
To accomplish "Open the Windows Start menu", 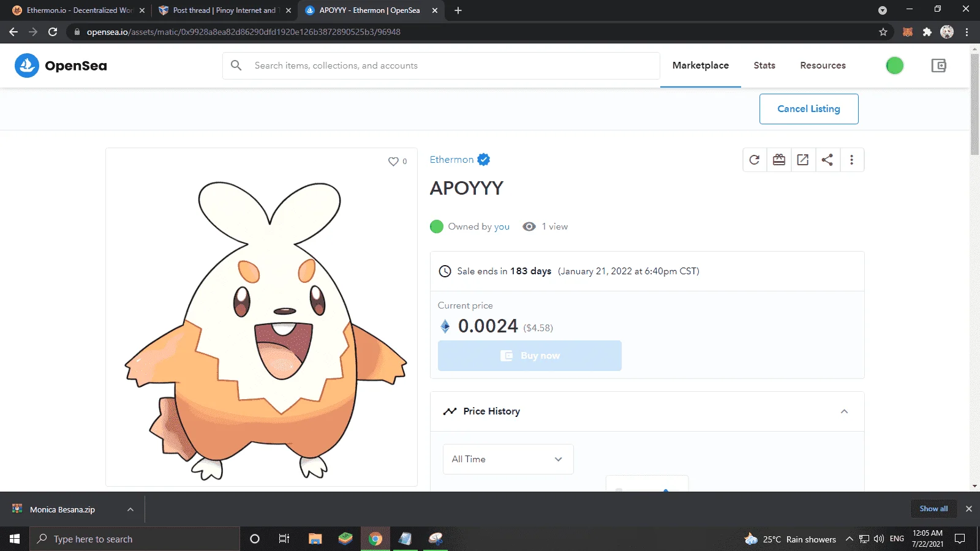I will point(15,539).
